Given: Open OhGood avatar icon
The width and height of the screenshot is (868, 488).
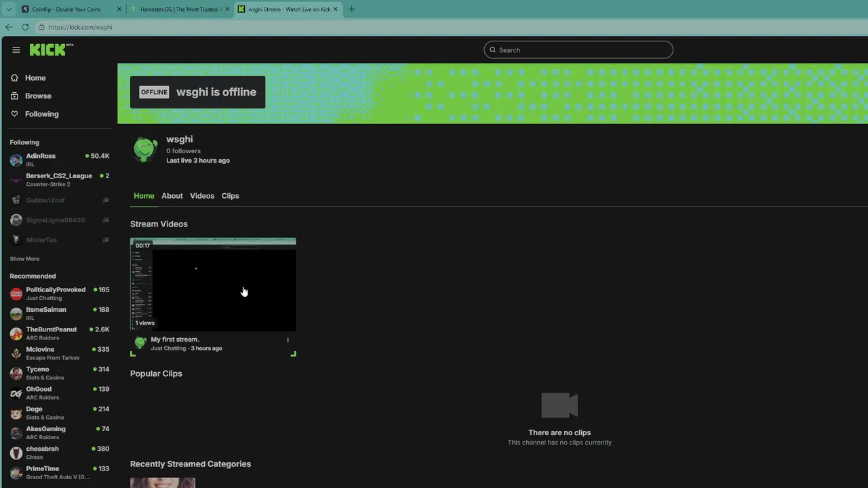Looking at the screenshot, I should point(16,393).
